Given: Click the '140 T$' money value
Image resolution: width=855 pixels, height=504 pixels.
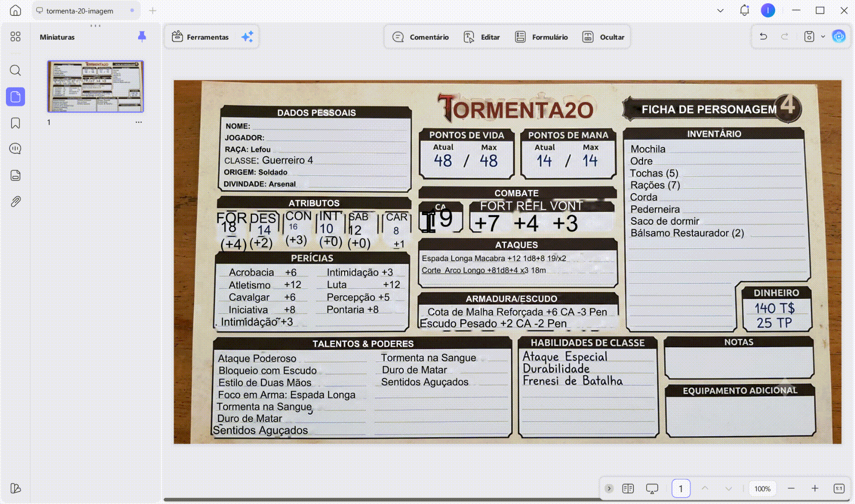Looking at the screenshot, I should 774,309.
